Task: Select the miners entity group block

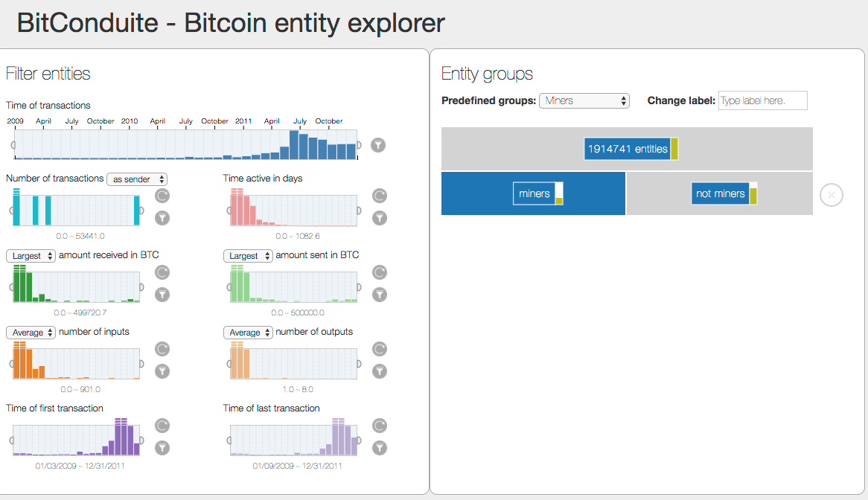Action: [534, 193]
